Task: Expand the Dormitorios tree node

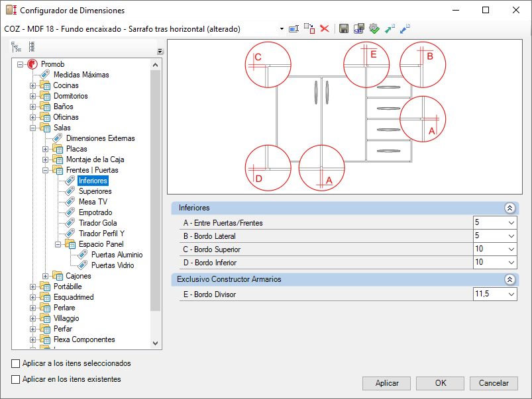Action: pyautogui.click(x=32, y=96)
